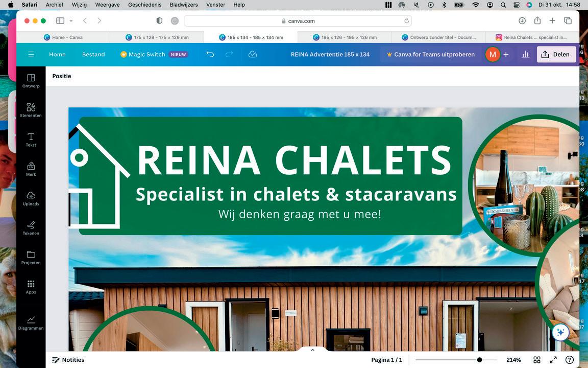Adjust the zoom slider handle
Image resolution: width=588 pixels, height=368 pixels.
tap(479, 360)
